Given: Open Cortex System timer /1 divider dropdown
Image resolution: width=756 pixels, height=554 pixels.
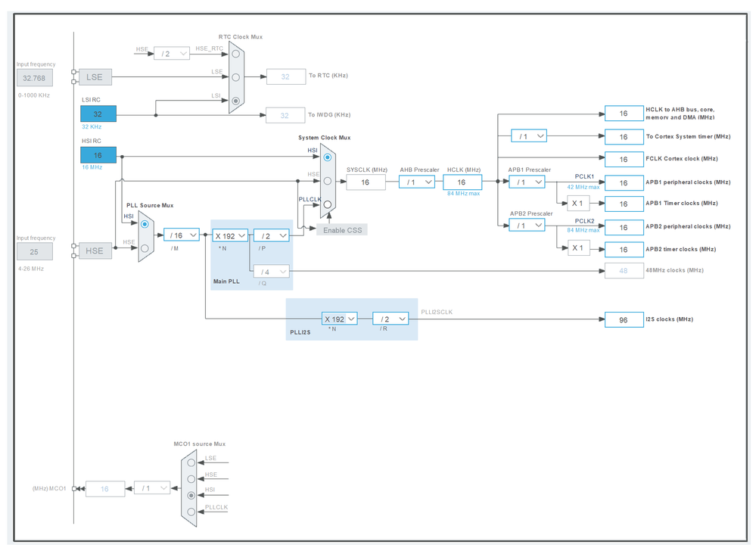Looking at the screenshot, I should coord(529,136).
